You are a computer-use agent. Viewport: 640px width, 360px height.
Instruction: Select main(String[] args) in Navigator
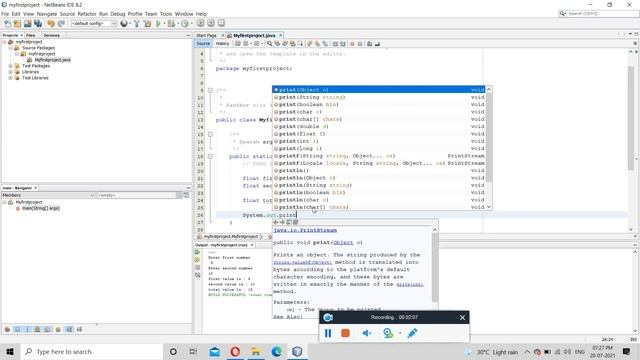tap(40, 208)
